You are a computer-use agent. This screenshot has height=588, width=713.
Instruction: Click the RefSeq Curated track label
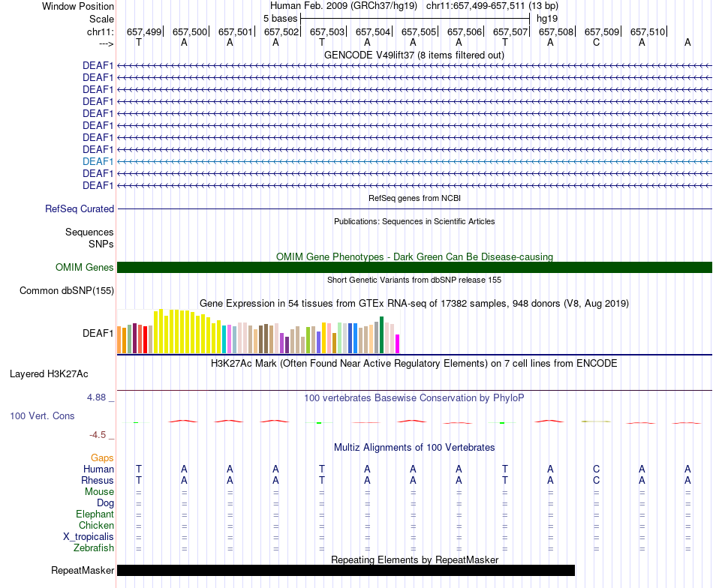pos(80,209)
